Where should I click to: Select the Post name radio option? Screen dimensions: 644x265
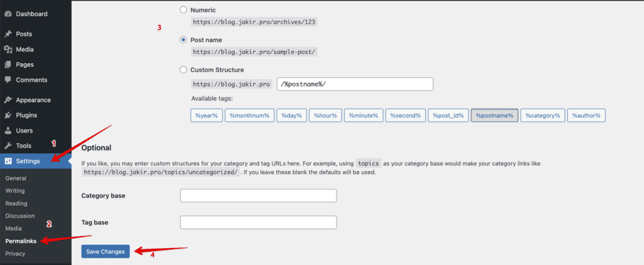[x=184, y=40]
